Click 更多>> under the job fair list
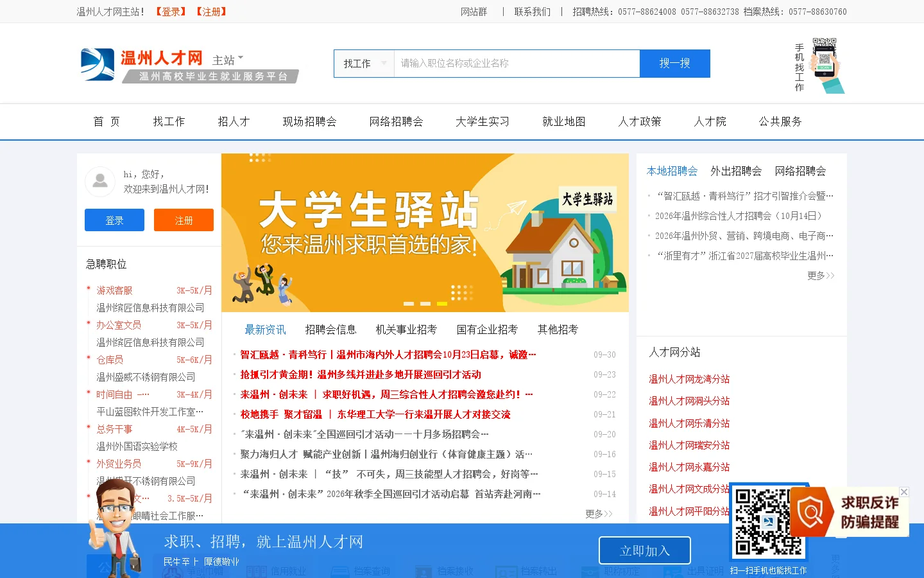 [x=821, y=276]
